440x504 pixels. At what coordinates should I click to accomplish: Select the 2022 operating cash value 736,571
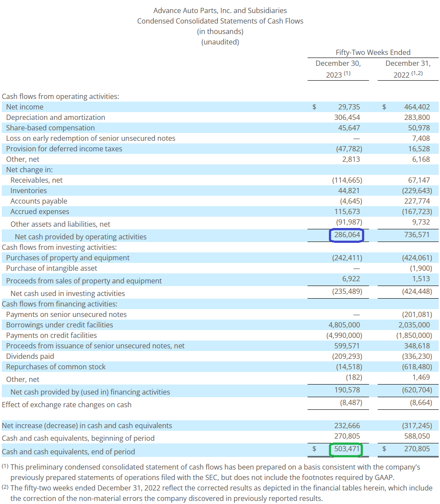(417, 235)
